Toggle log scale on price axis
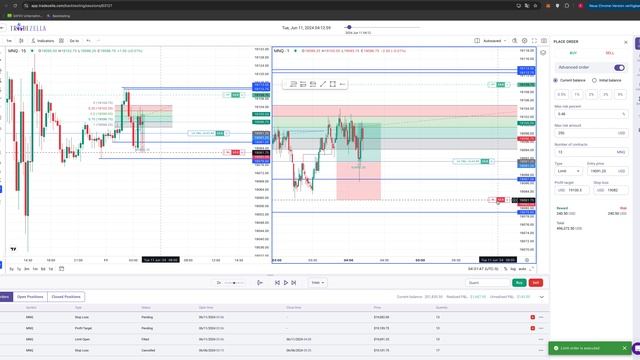Image resolution: width=640 pixels, height=360 pixels. [513, 269]
